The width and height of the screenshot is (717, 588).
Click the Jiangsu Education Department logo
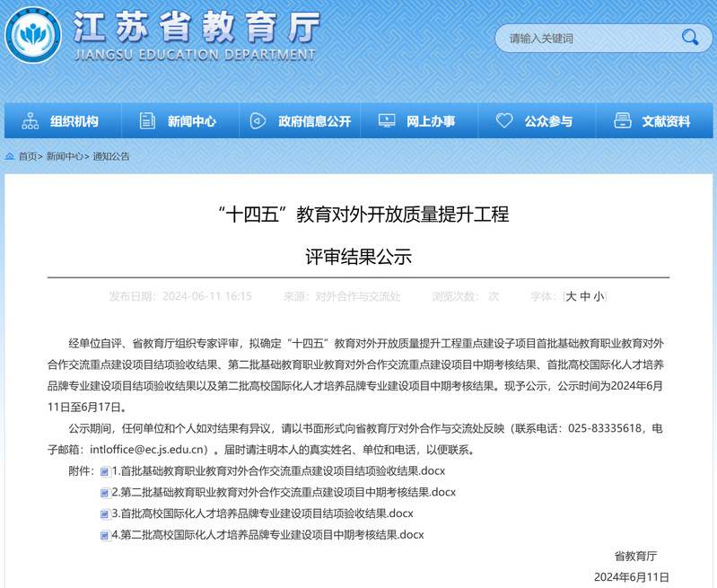point(33,36)
